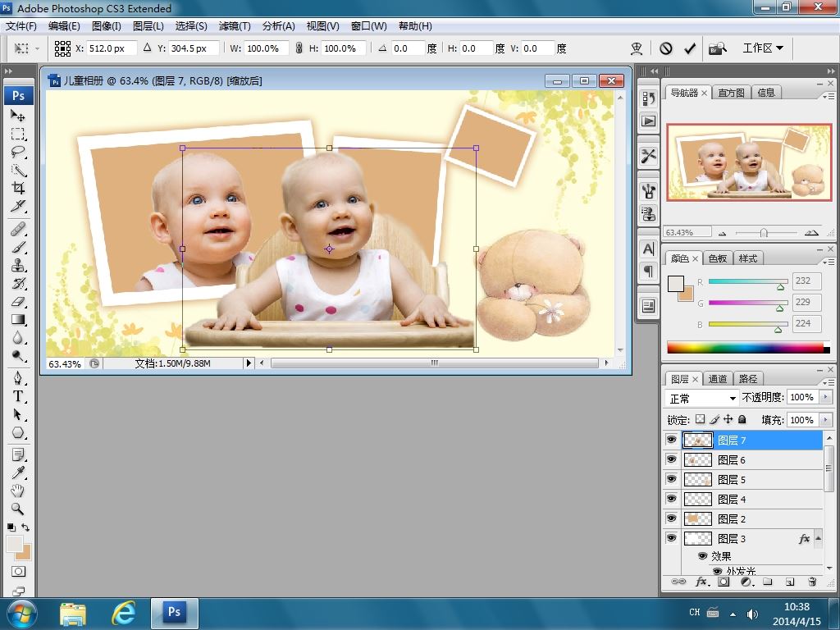840x630 pixels.
Task: Switch to the 通道 tab
Action: pyautogui.click(x=718, y=379)
